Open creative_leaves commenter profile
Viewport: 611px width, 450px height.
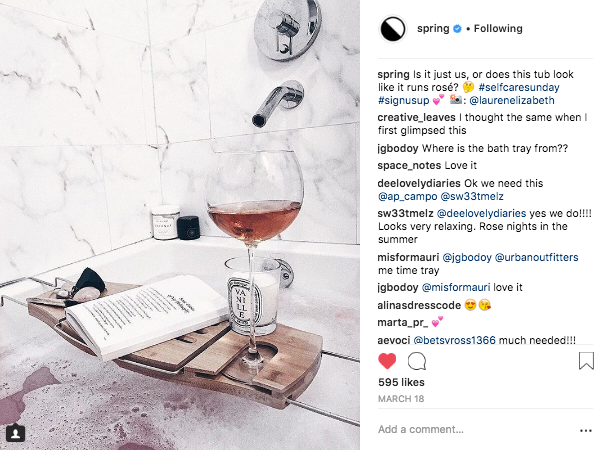[x=416, y=117]
